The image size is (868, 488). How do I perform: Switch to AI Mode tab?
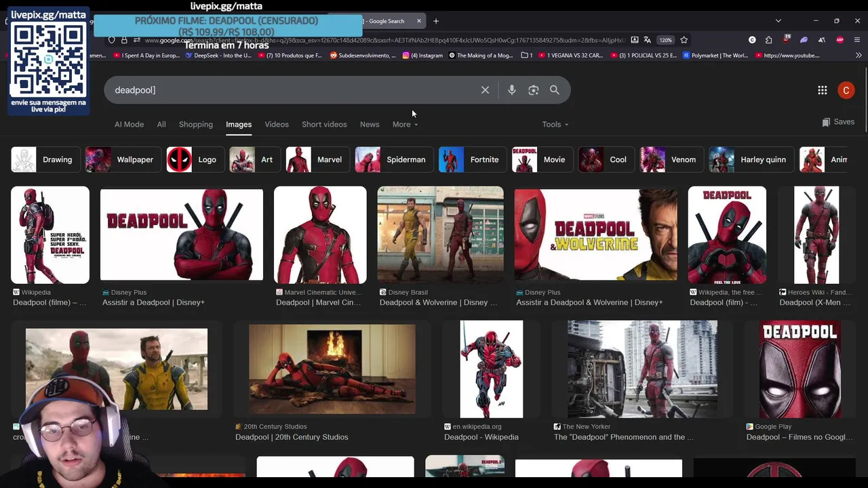[129, 125]
